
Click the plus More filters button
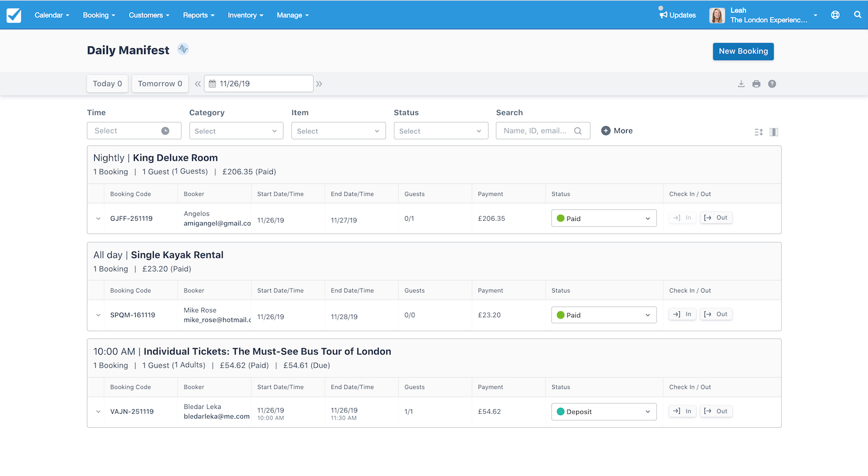point(617,131)
